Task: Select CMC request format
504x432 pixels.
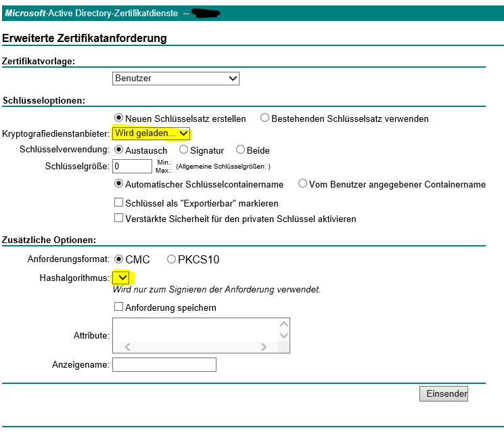Action: (x=118, y=259)
